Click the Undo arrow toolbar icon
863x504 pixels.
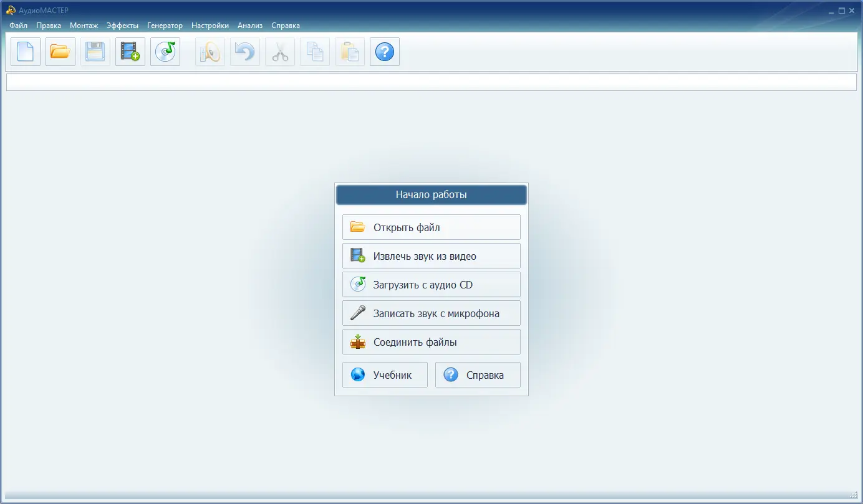[x=245, y=52]
